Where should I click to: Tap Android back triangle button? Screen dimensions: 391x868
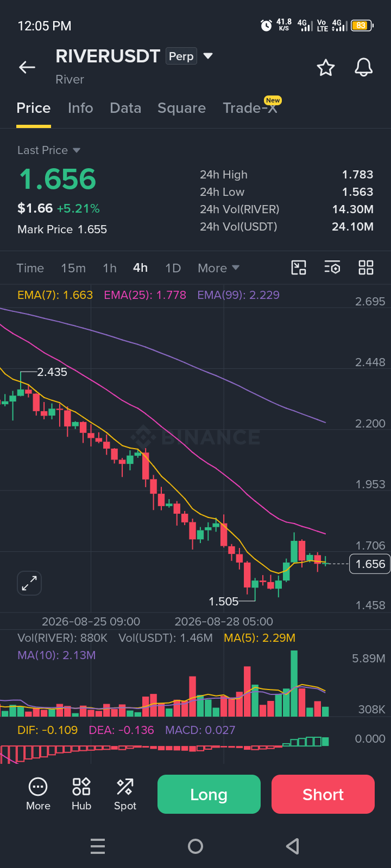click(x=293, y=846)
